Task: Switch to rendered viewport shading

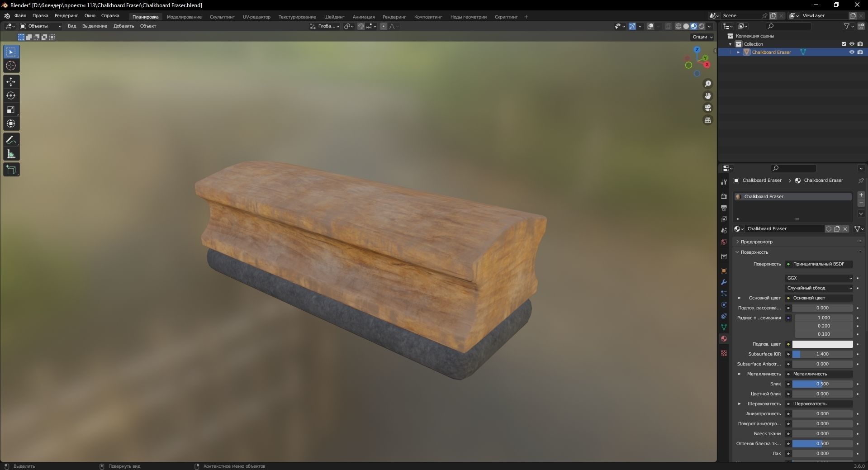Action: (702, 26)
